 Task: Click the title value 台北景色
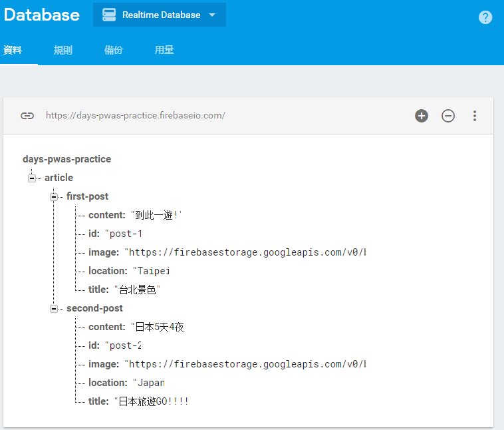137,290
